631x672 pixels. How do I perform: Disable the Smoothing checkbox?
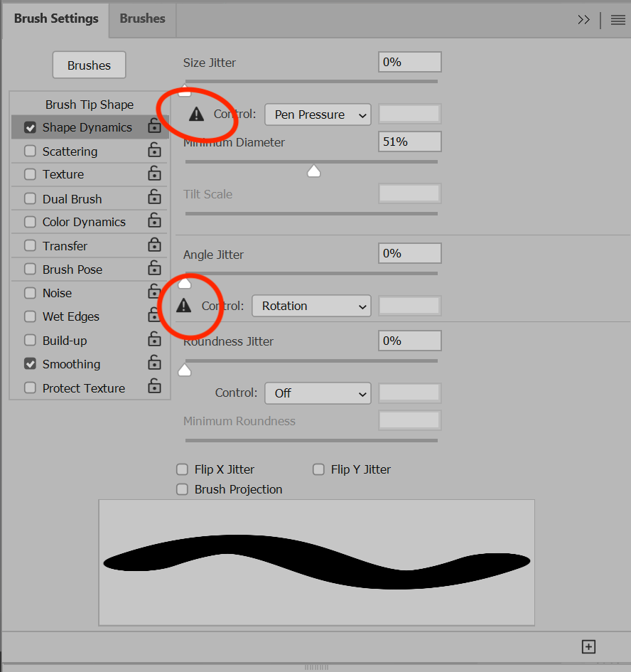30,364
